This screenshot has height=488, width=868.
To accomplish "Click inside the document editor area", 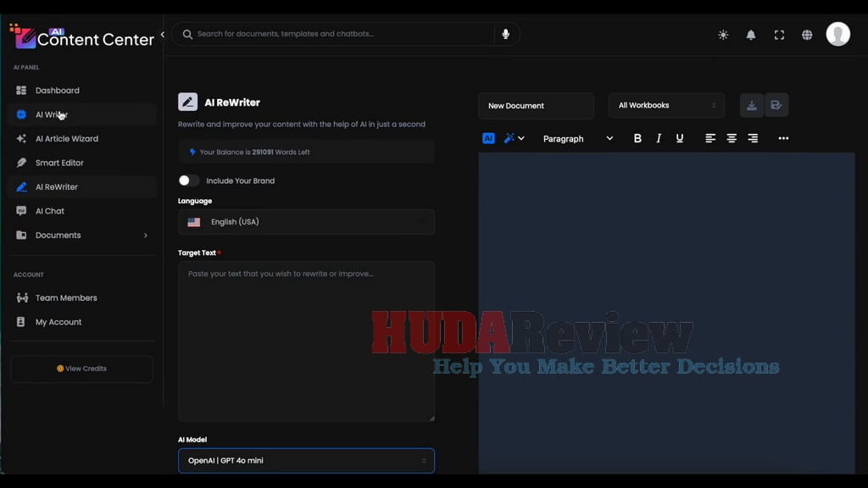I will tap(666, 313).
